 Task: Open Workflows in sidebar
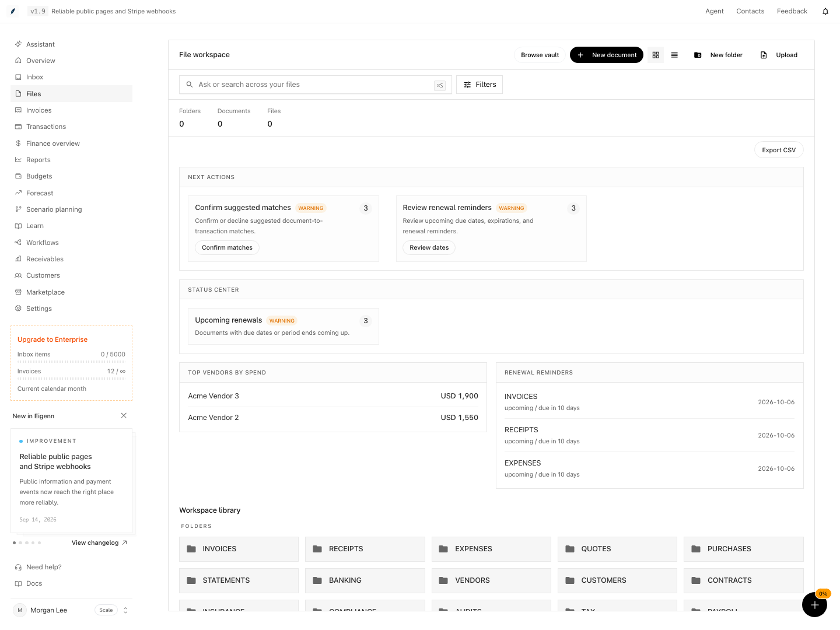71,243
